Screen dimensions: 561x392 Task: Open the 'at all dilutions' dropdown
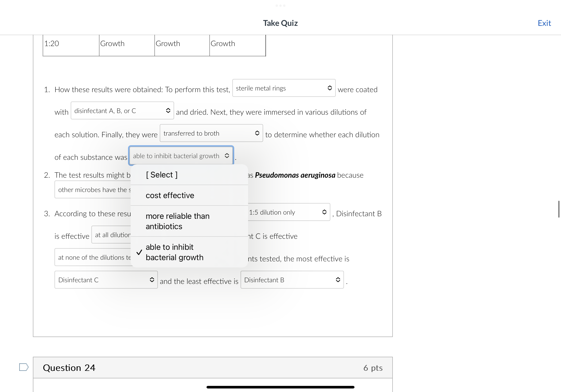tap(111, 235)
